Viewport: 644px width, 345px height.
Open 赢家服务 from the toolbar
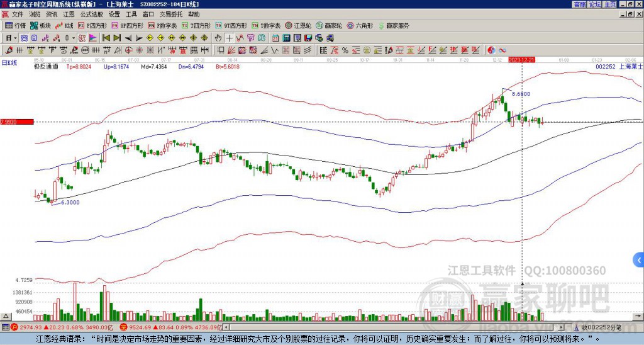pyautogui.click(x=394, y=25)
